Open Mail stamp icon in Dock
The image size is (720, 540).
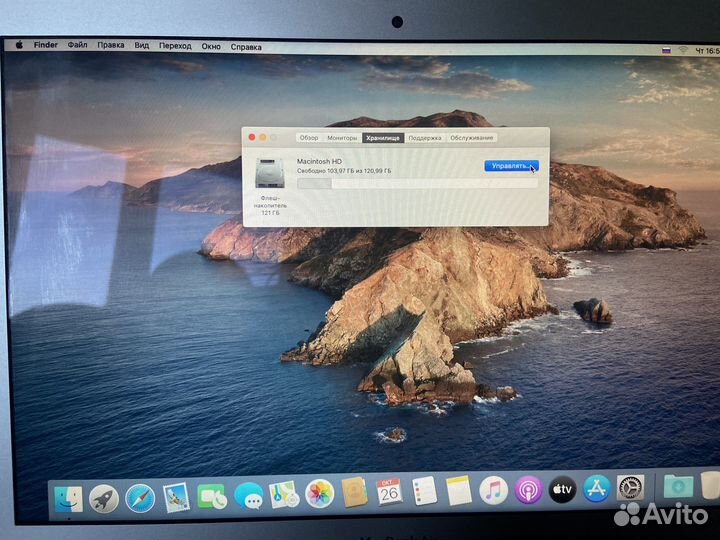(176, 497)
